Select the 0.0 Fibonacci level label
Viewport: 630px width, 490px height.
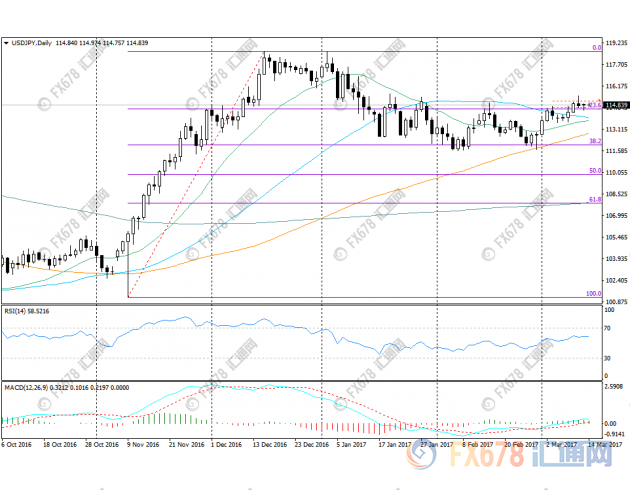click(595, 47)
